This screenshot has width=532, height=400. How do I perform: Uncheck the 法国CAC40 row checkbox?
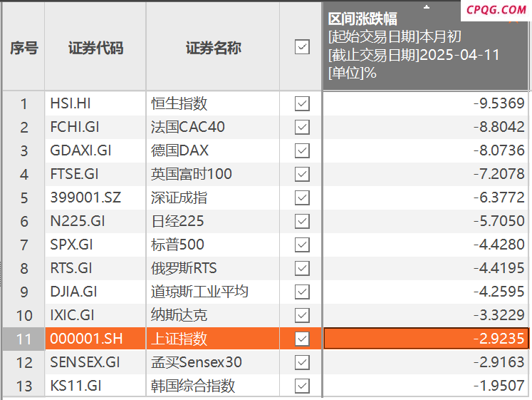(302, 127)
